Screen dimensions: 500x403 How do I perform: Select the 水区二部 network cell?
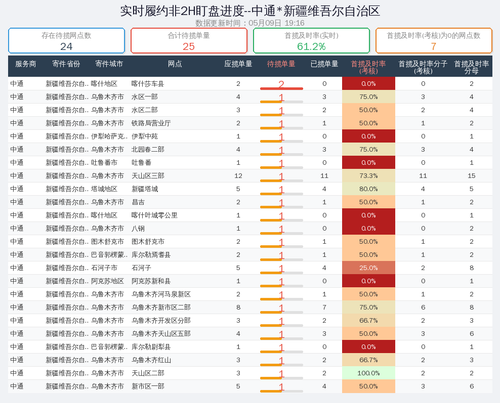(x=144, y=110)
